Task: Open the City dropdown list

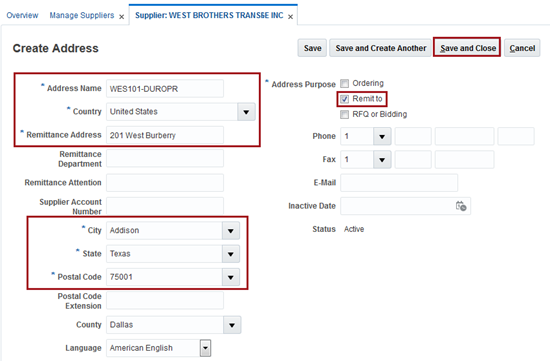Action: [x=231, y=231]
